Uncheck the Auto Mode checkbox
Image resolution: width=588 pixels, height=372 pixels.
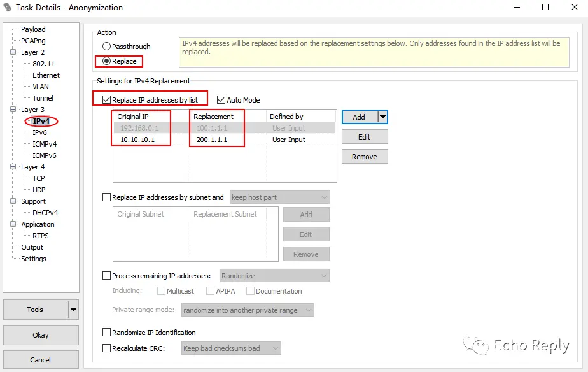[x=221, y=100]
